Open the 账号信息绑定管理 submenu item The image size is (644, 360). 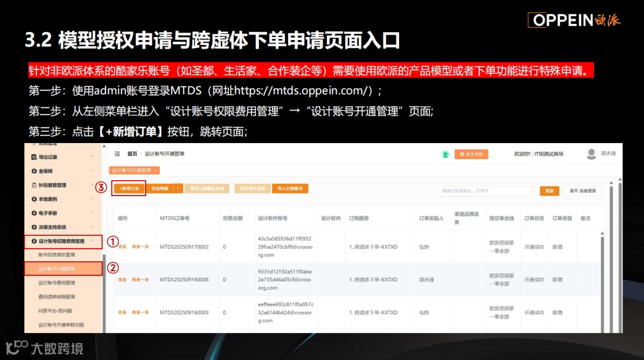click(57, 255)
